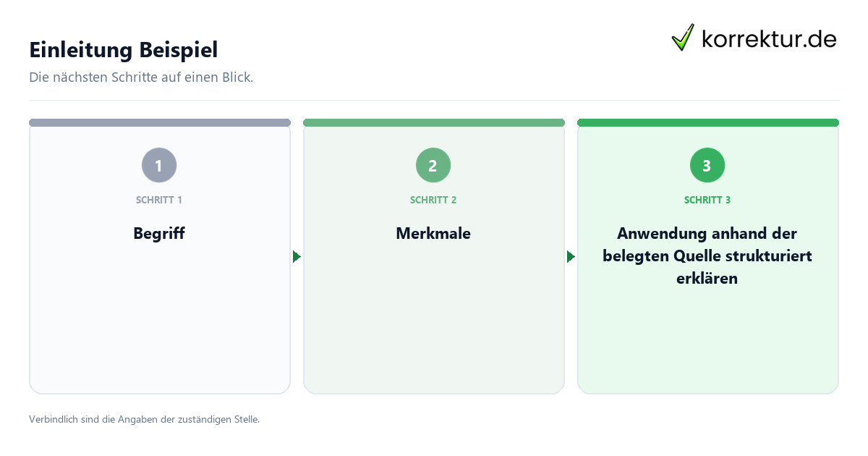Click the gray top bar of step 1
Image resolution: width=868 pixels, height=456 pixels.
tap(159, 122)
